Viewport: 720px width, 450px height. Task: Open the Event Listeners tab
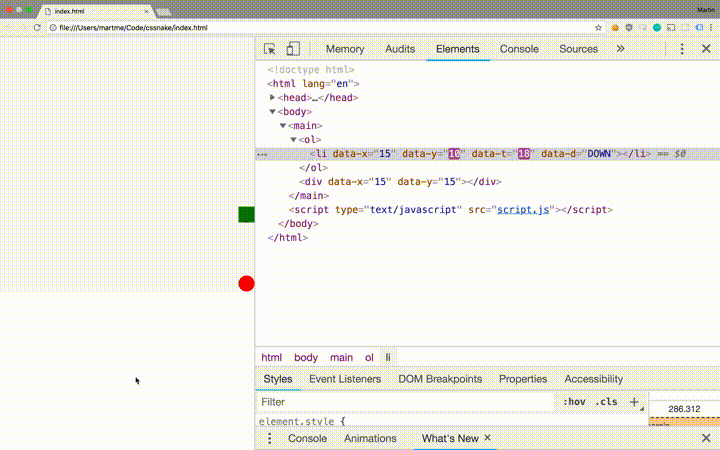point(345,379)
